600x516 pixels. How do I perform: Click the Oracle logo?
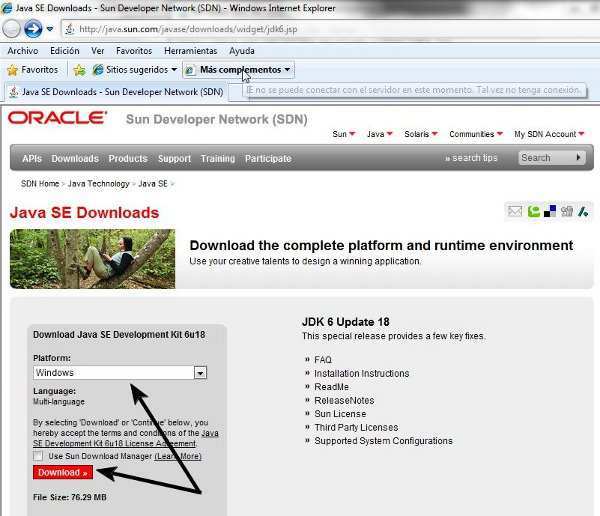tap(57, 118)
